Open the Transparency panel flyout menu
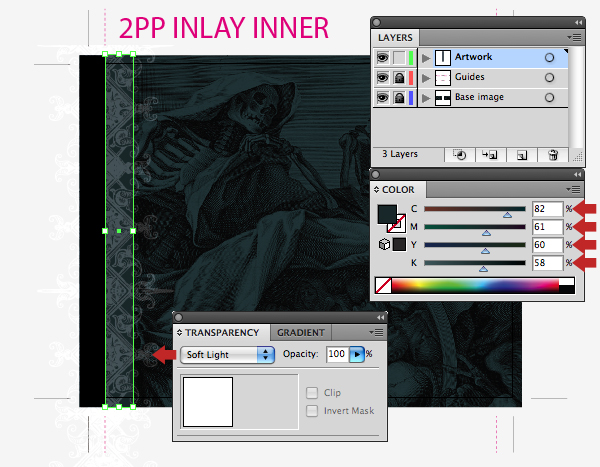Screen dimensions: 600x467 376,333
